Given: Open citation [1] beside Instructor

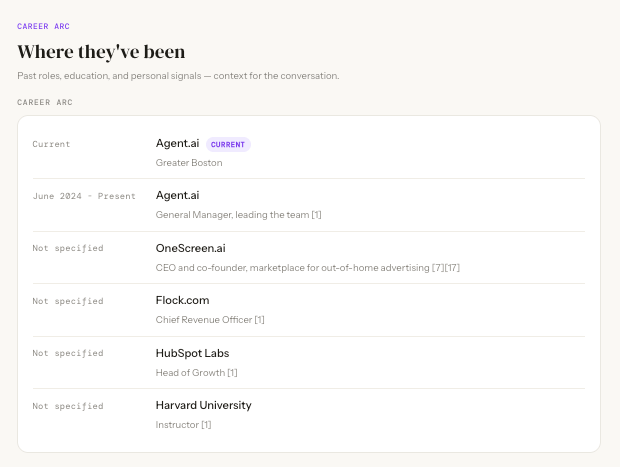Looking at the screenshot, I should coord(206,425).
